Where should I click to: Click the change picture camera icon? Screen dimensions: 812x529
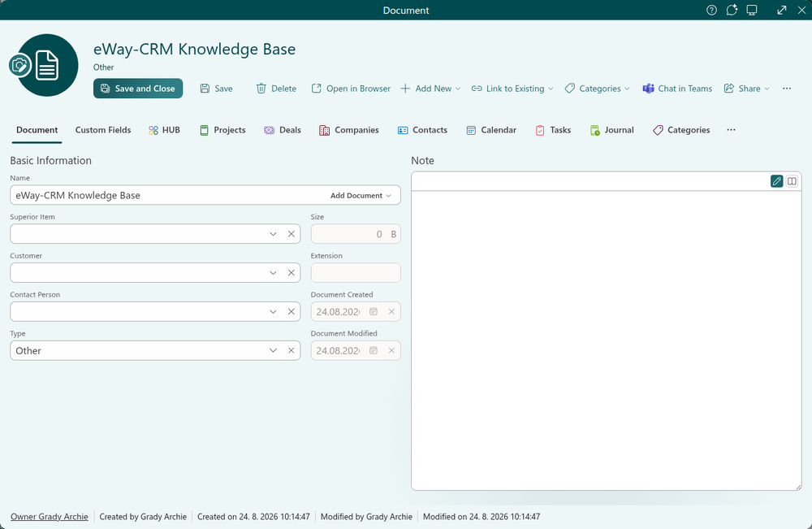coord(20,66)
